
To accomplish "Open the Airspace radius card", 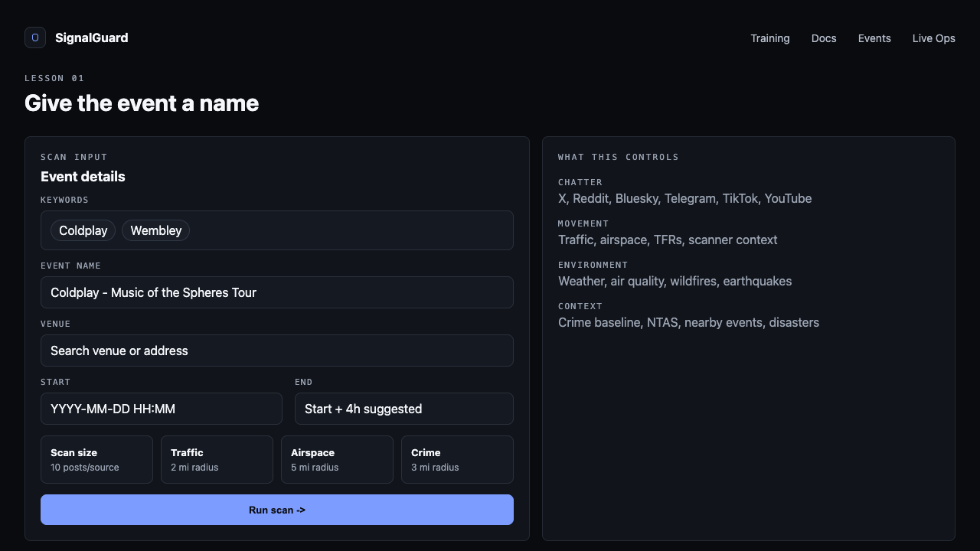I will (337, 459).
